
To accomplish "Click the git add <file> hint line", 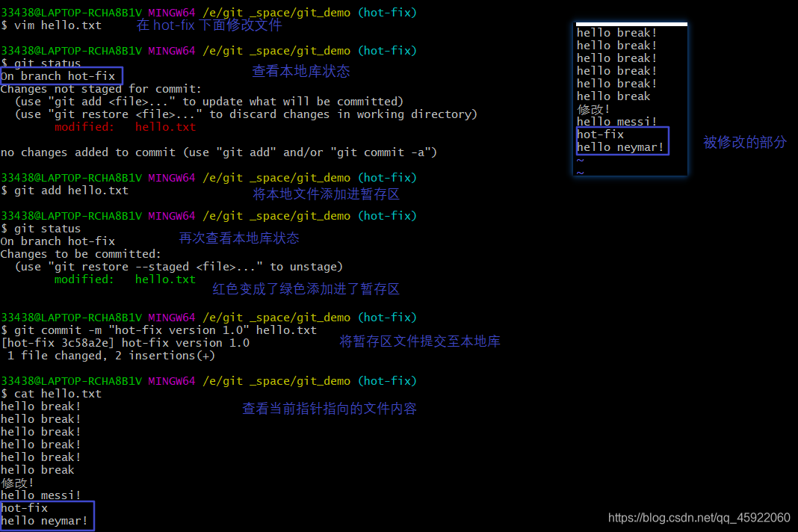I will [209, 102].
